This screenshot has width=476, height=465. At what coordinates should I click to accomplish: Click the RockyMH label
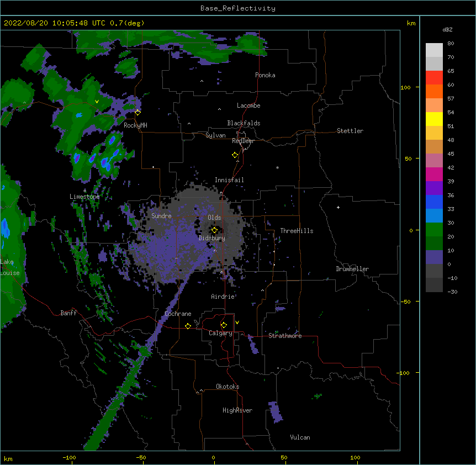[135, 125]
